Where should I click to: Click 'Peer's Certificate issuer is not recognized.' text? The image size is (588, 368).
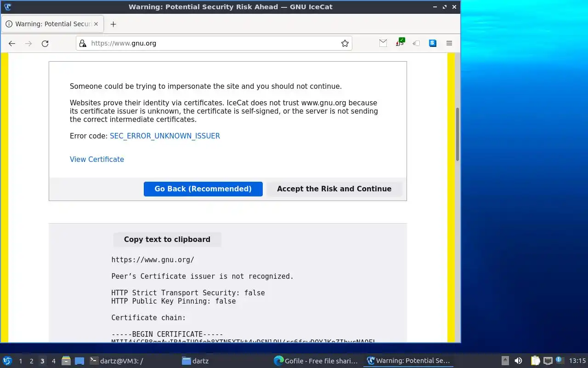pyautogui.click(x=203, y=276)
